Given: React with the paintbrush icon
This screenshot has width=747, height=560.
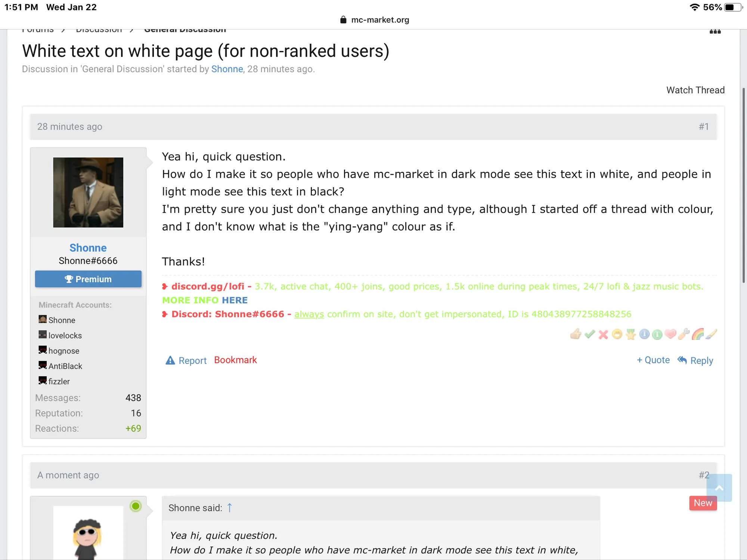Looking at the screenshot, I should coord(711,334).
